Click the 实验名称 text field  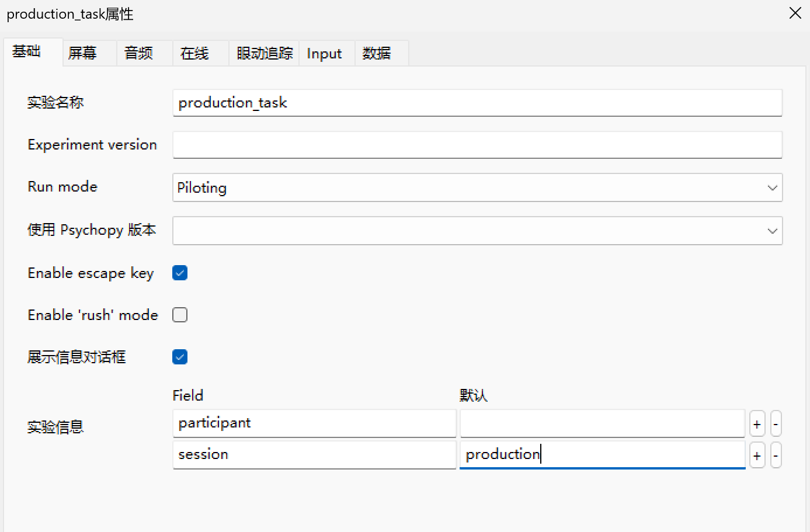[477, 103]
